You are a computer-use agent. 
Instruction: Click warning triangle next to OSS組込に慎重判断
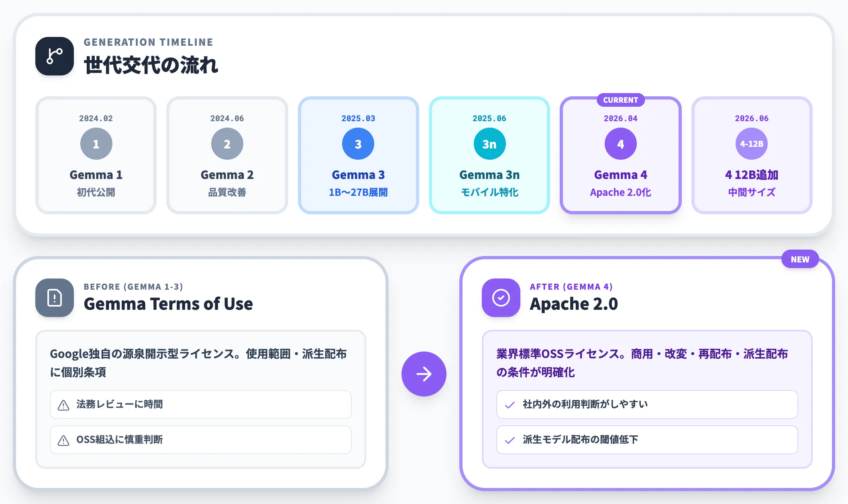click(x=63, y=441)
